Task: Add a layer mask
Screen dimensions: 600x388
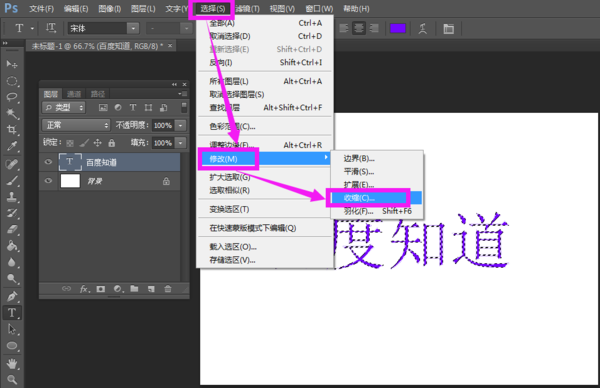Action: click(x=101, y=289)
